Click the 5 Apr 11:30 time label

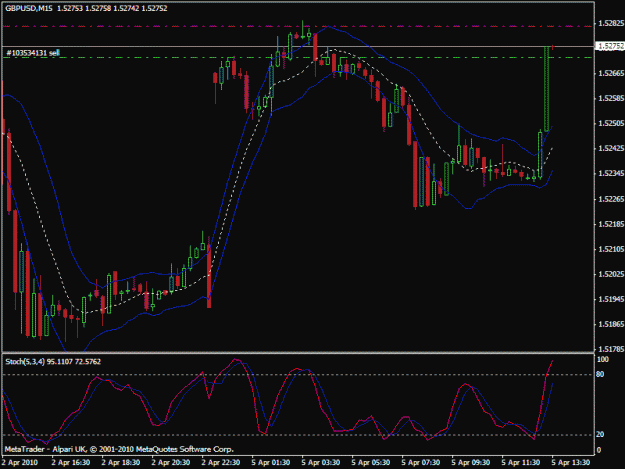(x=521, y=463)
